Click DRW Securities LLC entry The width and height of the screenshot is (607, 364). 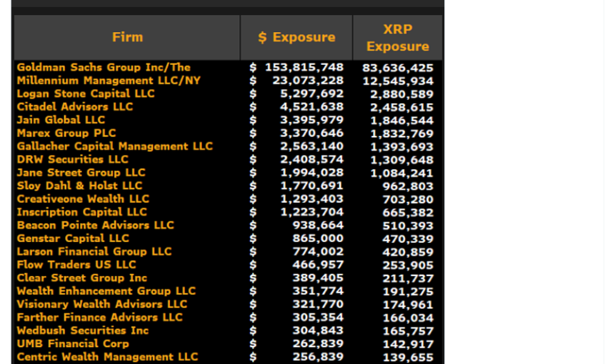tap(73, 160)
